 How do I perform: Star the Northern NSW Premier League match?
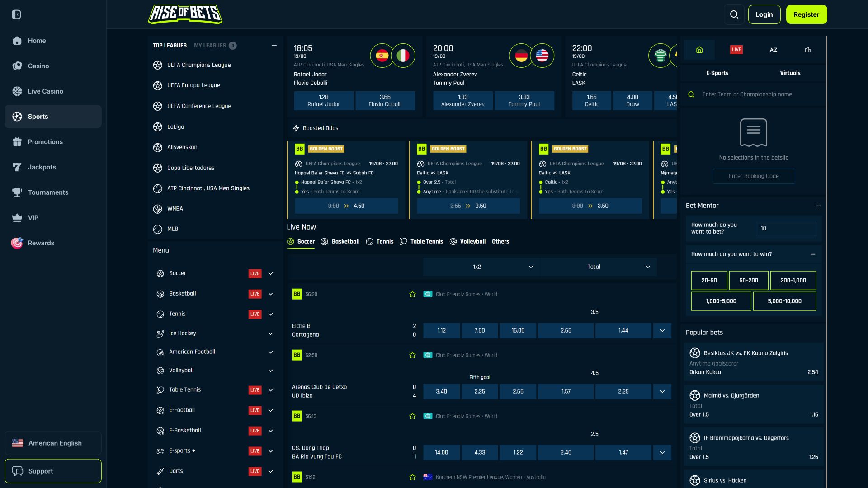coord(412,477)
